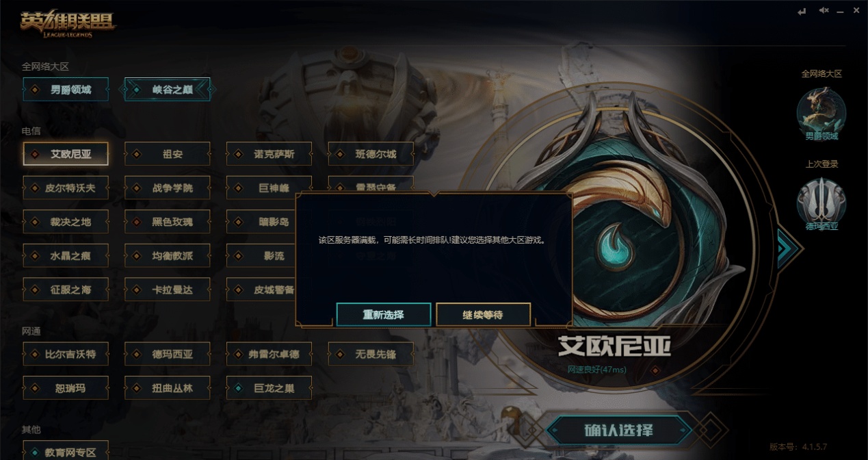Click the 网速良好(47ms) status text
The image size is (868, 460).
coord(596,369)
